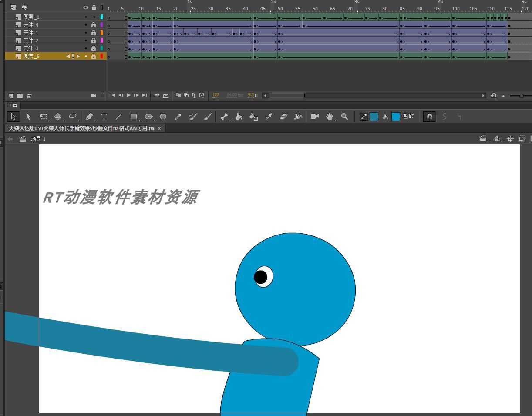Select the Camera tool

tap(315, 117)
